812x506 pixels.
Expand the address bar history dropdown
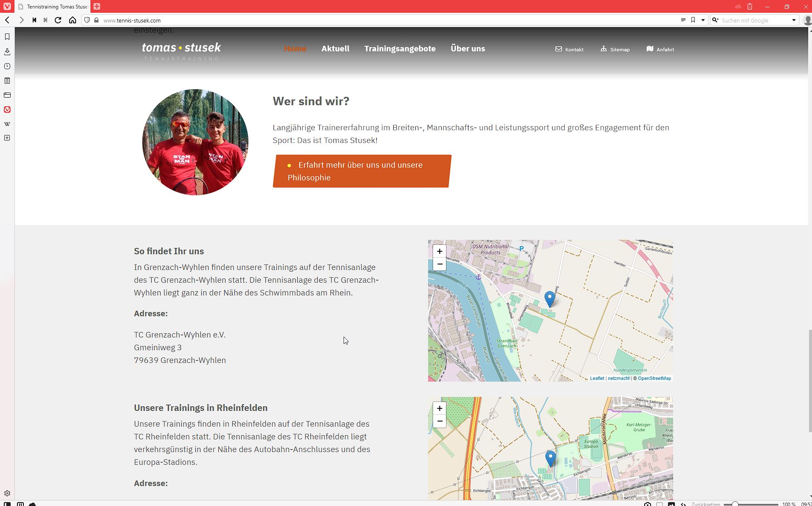click(x=703, y=20)
